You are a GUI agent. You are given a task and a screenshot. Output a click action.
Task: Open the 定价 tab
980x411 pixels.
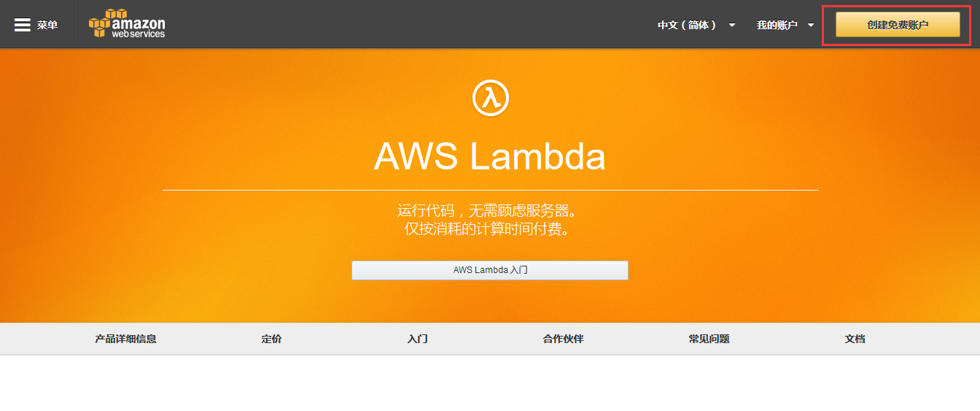(x=271, y=339)
